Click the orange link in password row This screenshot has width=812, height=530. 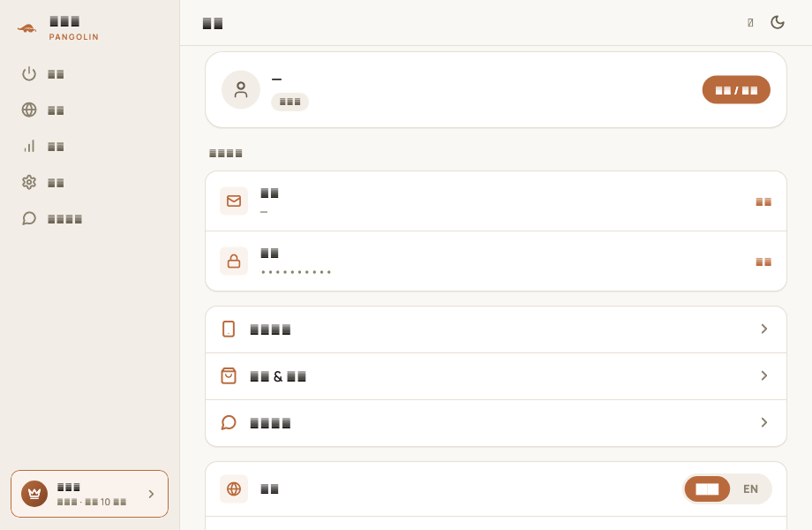(763, 261)
